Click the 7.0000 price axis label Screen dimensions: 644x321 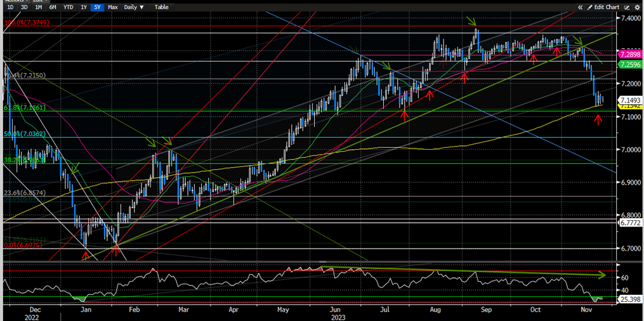click(630, 150)
